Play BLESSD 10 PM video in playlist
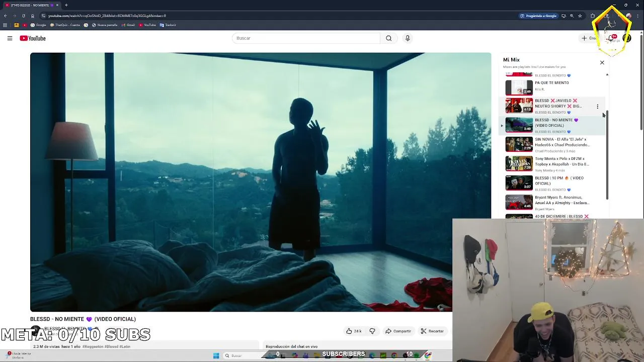The height and width of the screenshot is (362, 644). [551, 183]
